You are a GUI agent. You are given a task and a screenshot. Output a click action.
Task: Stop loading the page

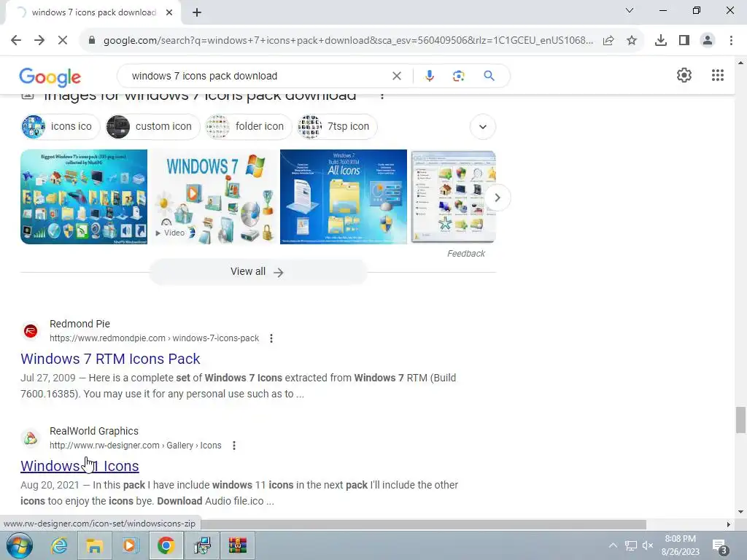pyautogui.click(x=63, y=41)
